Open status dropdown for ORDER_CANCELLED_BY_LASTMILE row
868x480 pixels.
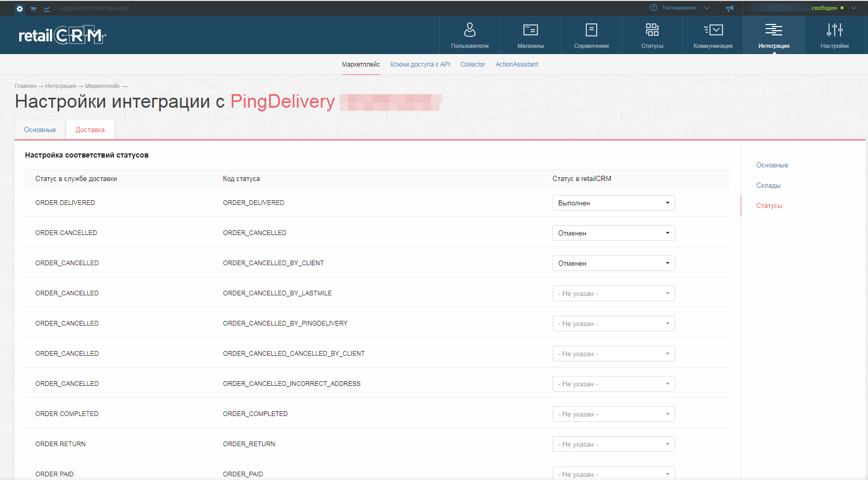[x=613, y=293]
